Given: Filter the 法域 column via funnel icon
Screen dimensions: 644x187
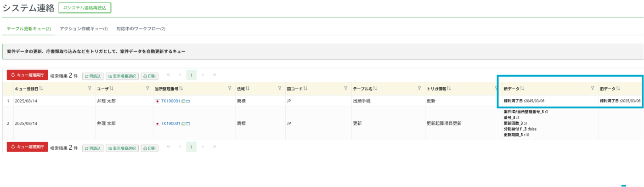Looking at the screenshot, I should click(279, 89).
